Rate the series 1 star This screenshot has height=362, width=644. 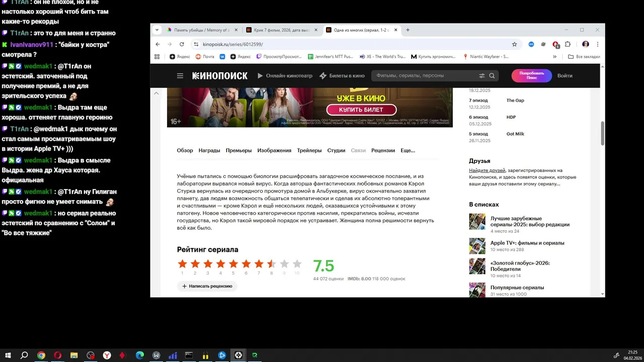point(182,264)
